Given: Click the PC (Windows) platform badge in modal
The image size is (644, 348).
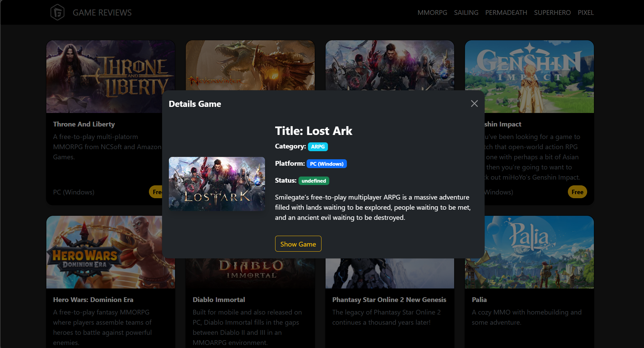Looking at the screenshot, I should 327,164.
